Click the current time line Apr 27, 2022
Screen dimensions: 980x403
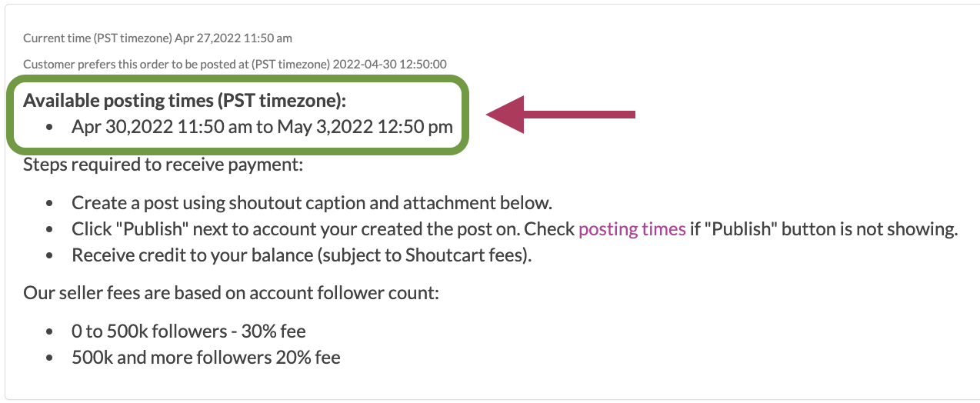[158, 38]
